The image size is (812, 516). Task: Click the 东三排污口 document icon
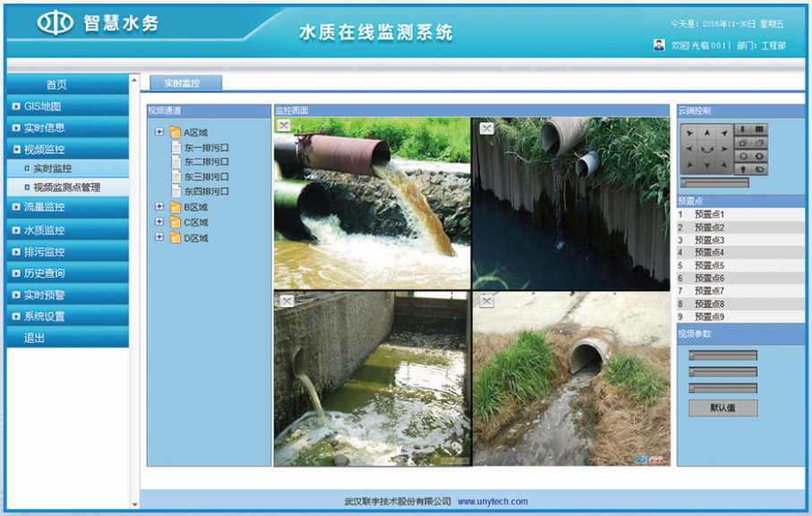[176, 176]
